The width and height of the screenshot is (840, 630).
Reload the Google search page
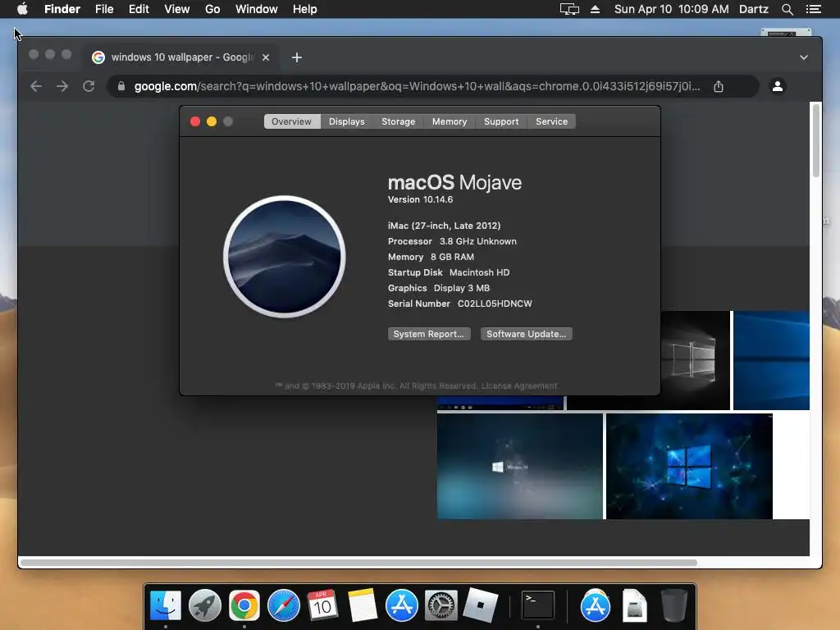coord(89,86)
